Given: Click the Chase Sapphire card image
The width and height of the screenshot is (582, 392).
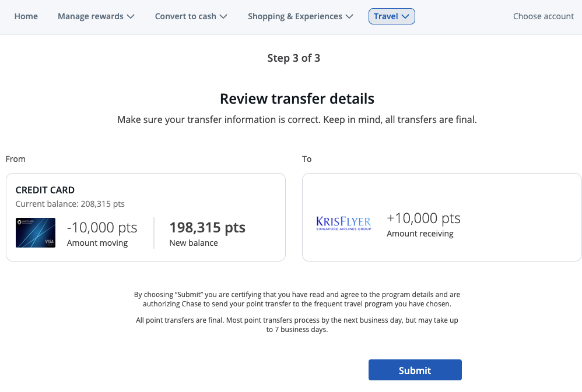Looking at the screenshot, I should pyautogui.click(x=35, y=232).
